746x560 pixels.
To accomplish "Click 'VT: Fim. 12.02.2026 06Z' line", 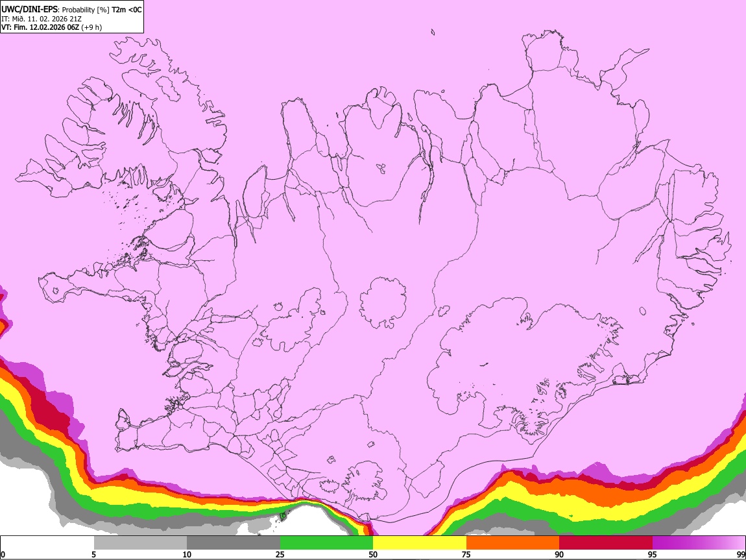I will [40, 27].
